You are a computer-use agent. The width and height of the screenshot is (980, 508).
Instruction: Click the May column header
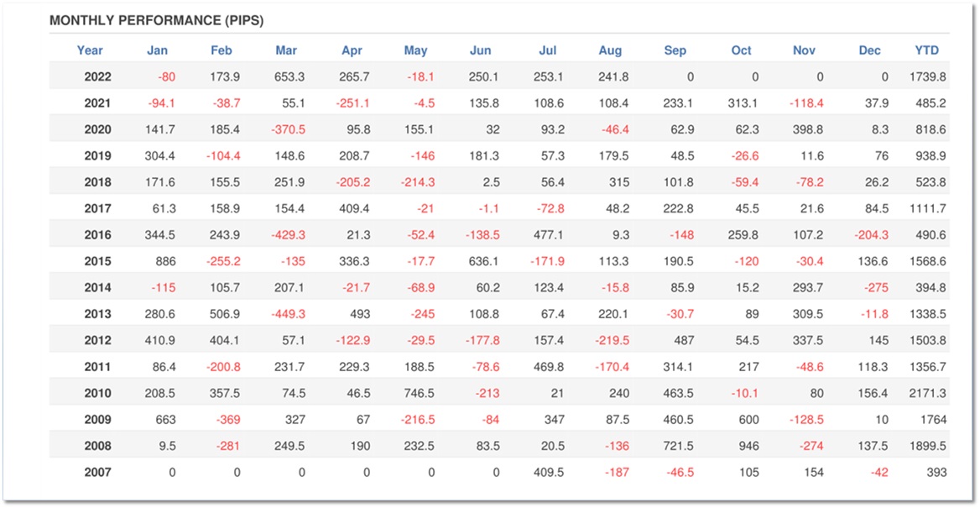click(415, 50)
